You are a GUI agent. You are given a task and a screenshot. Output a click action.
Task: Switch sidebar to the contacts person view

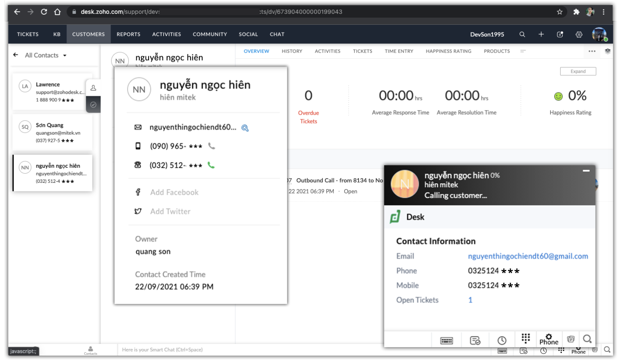93,88
